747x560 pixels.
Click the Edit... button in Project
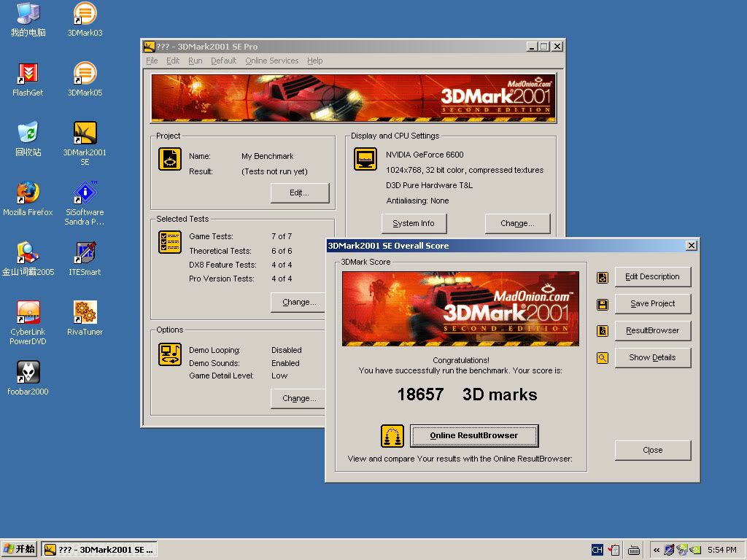(300, 192)
